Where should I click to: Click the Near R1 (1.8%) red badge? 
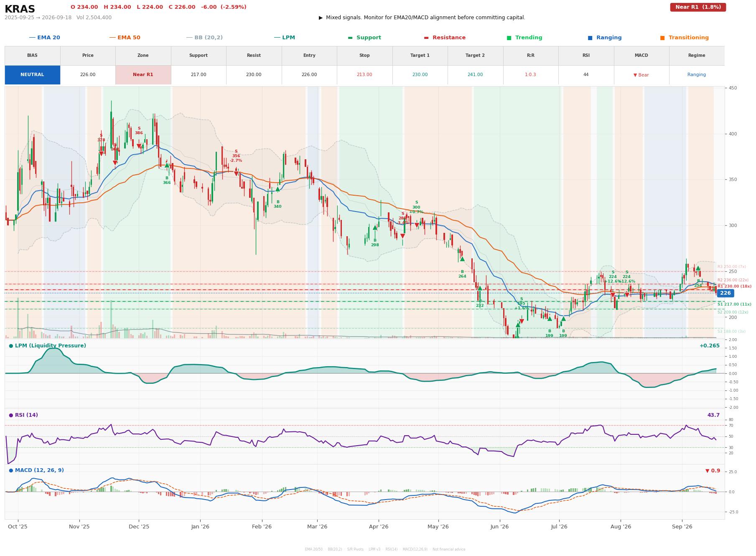coord(698,7)
